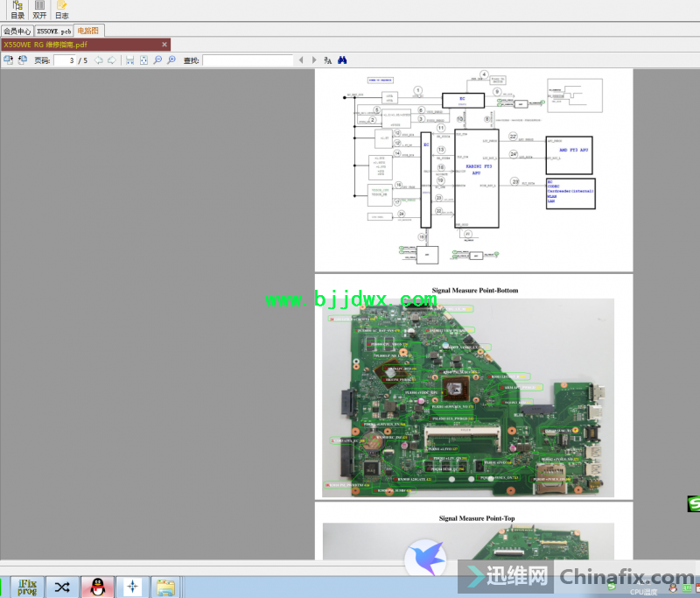This screenshot has height=598, width=700.
Task: Go to previous page arrow
Action: coord(99,60)
